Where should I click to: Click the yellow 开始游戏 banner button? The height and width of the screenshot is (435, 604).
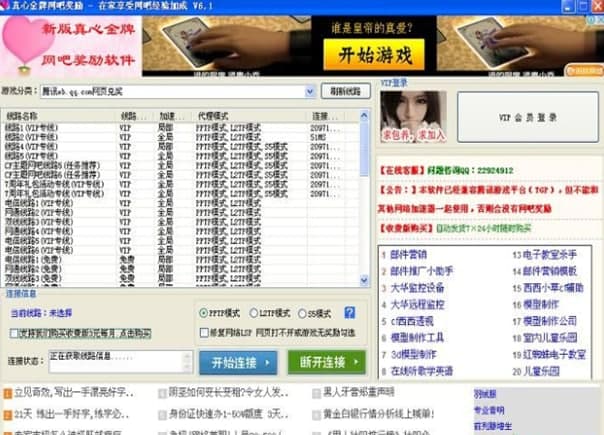(374, 55)
